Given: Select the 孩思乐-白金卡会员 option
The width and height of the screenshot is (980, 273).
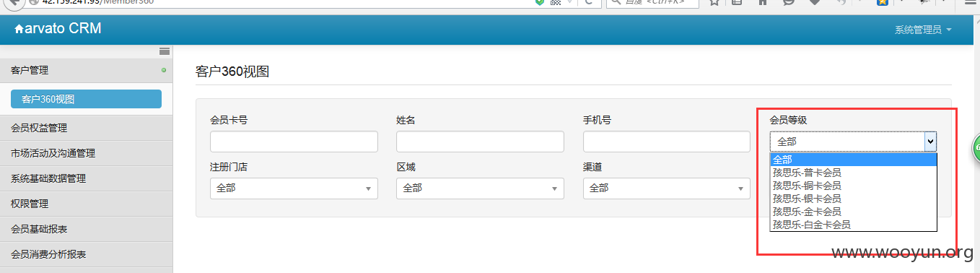Looking at the screenshot, I should pos(853,225).
